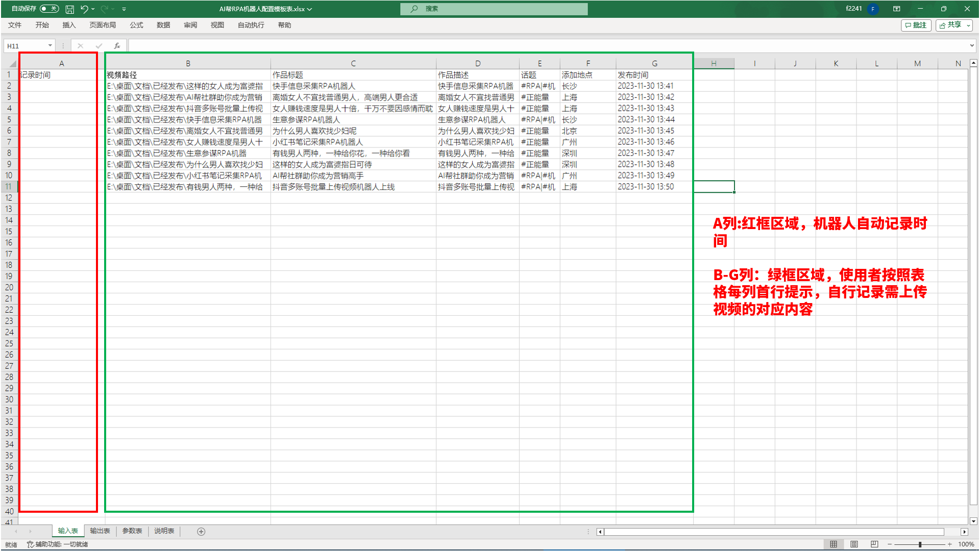Open Ribbon Display Options icon
The image size is (980, 551).
[896, 9]
